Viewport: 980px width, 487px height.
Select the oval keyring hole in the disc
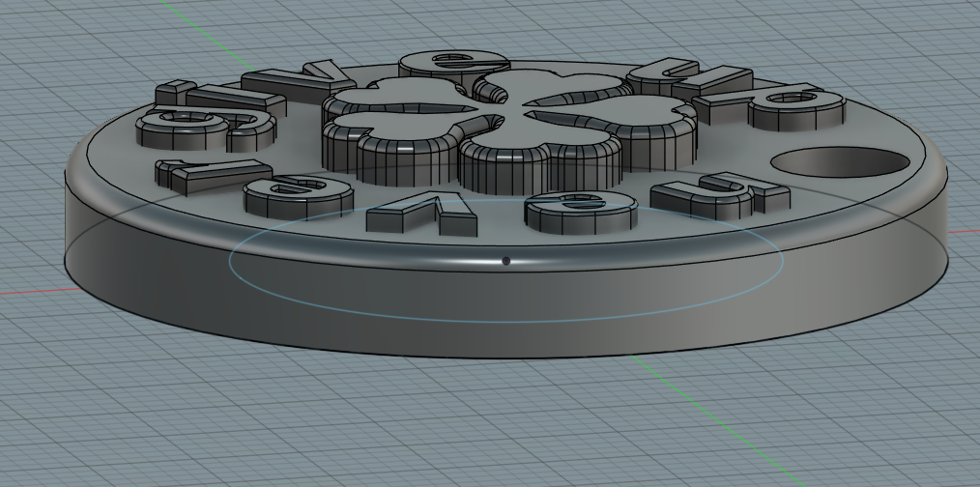point(842,162)
